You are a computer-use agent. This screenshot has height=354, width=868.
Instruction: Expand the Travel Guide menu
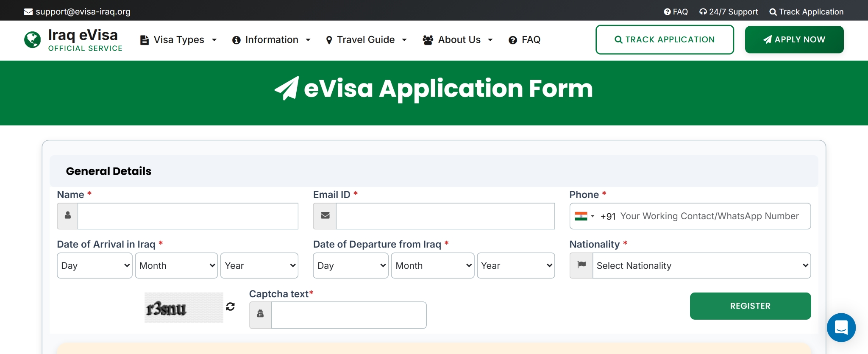coord(366,40)
